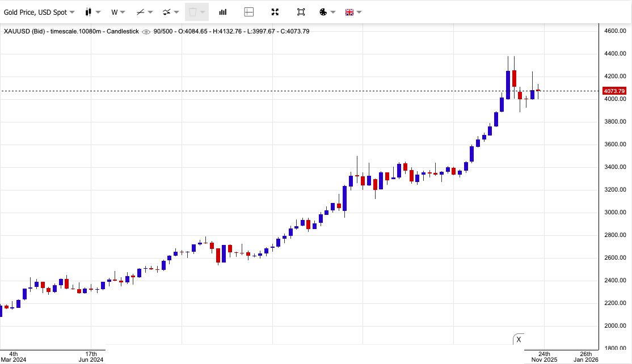Click the 17th Jun 2024 date label

[91, 357]
